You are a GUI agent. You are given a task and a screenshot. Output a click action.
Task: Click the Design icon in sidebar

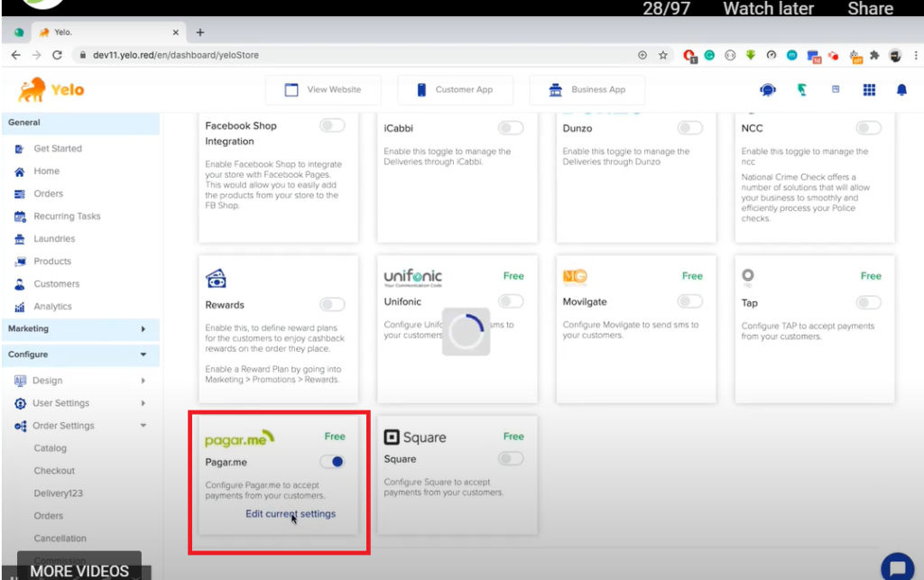(x=20, y=381)
